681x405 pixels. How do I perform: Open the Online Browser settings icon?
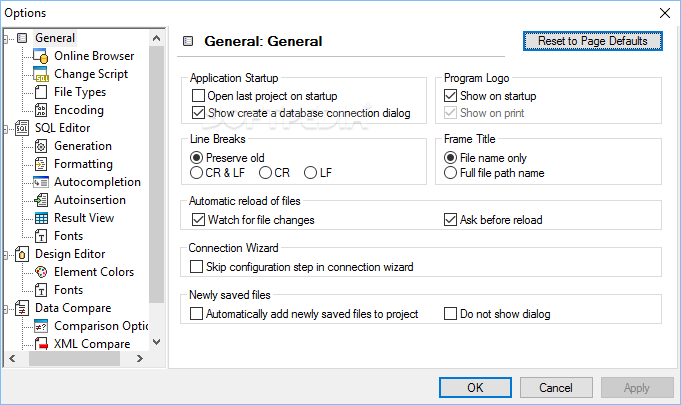coord(41,56)
